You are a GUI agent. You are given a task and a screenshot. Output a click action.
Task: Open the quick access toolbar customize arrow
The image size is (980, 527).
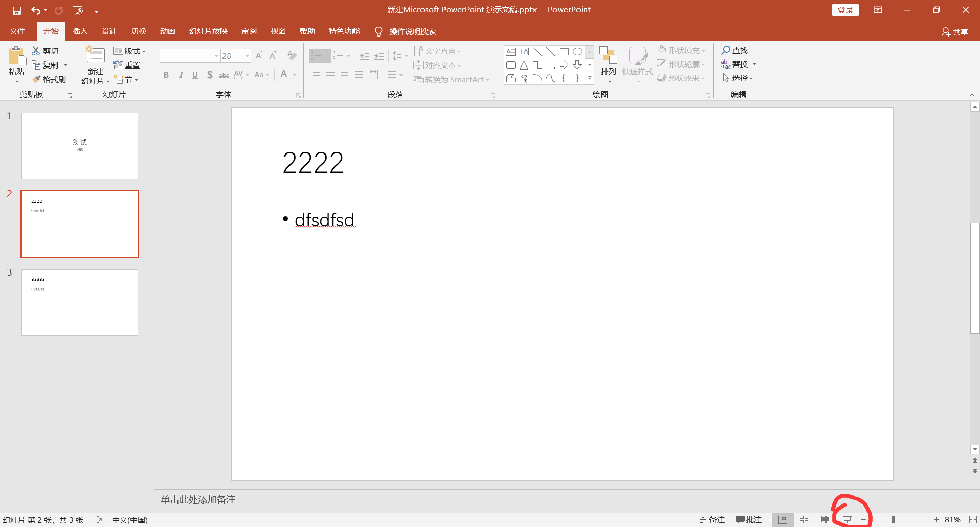96,11
